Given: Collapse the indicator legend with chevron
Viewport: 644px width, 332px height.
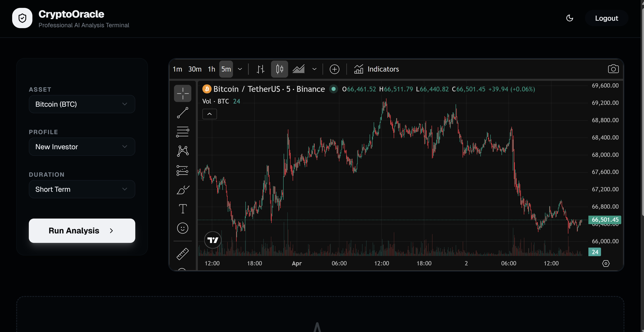Looking at the screenshot, I should (209, 114).
